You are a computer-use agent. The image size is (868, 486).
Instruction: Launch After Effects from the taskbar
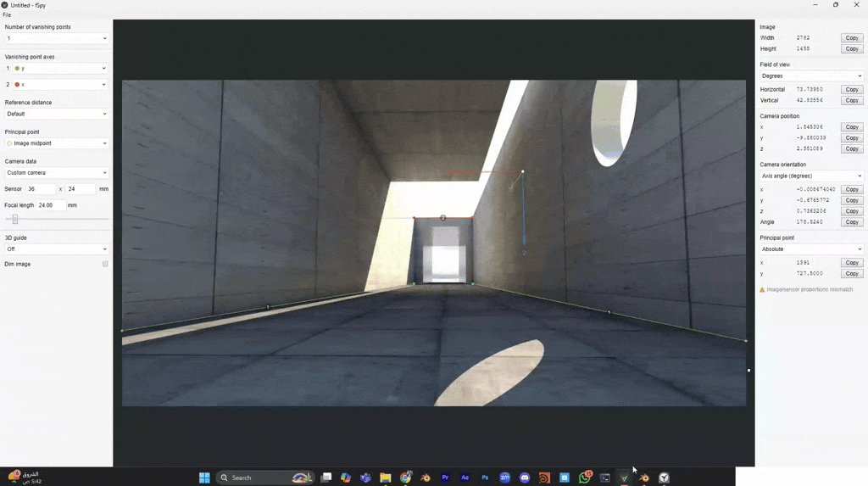click(465, 478)
